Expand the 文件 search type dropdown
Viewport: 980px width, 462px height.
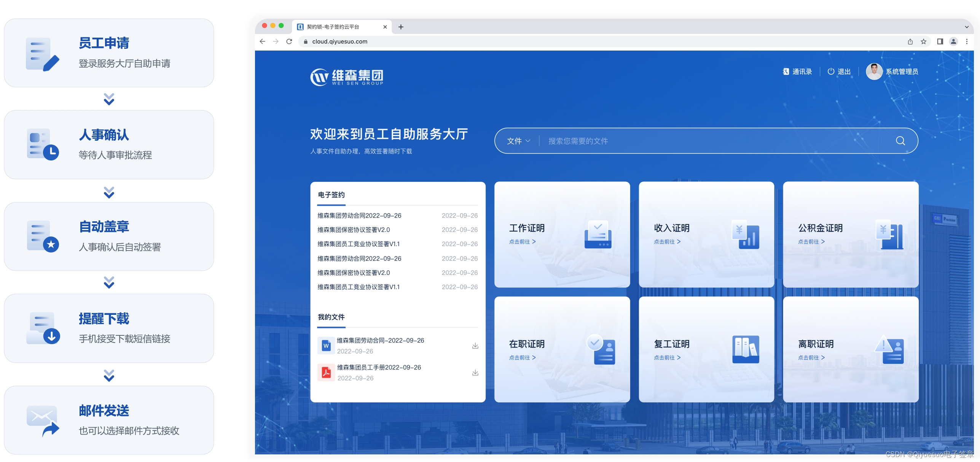(518, 141)
